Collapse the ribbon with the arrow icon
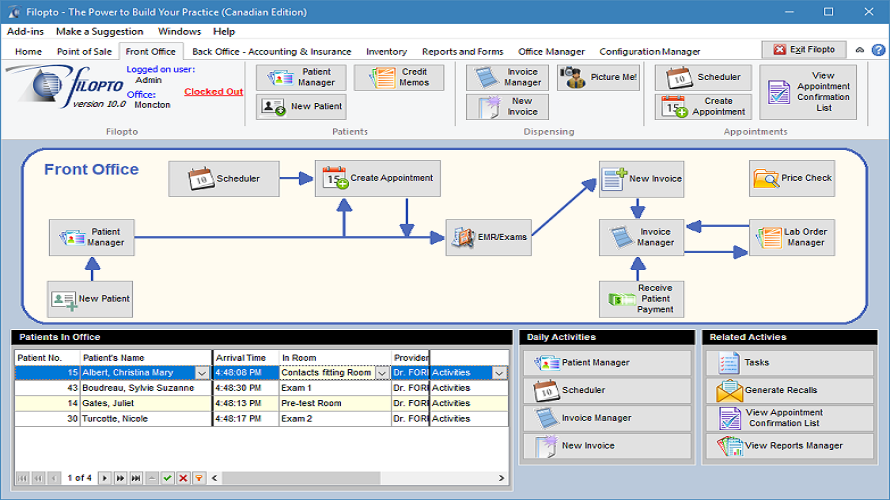The height and width of the screenshot is (500, 890). coord(860,50)
